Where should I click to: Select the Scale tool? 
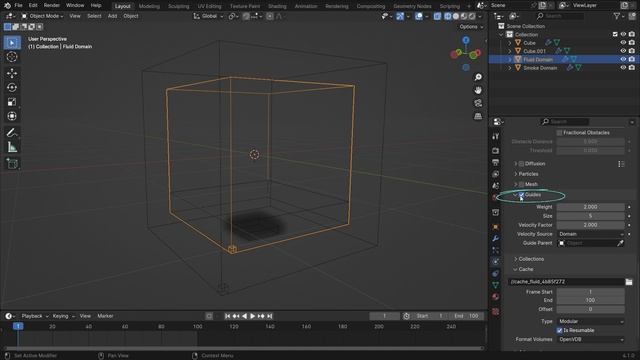12,102
